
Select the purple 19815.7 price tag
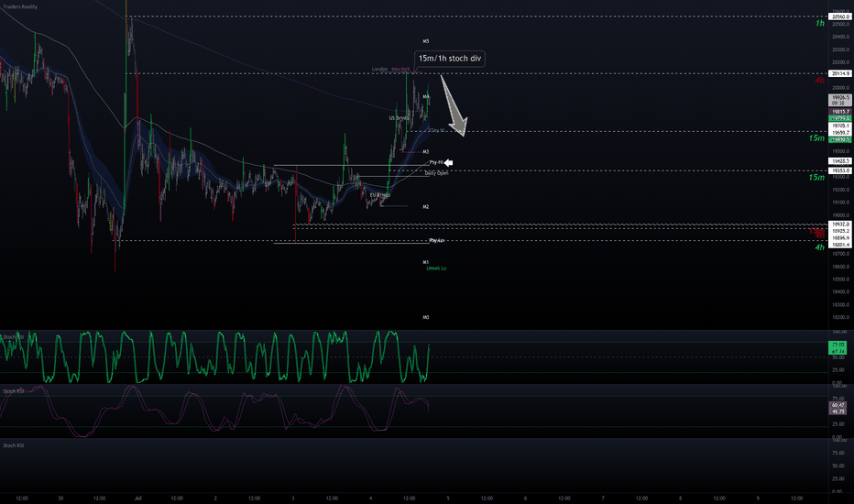tap(840, 112)
